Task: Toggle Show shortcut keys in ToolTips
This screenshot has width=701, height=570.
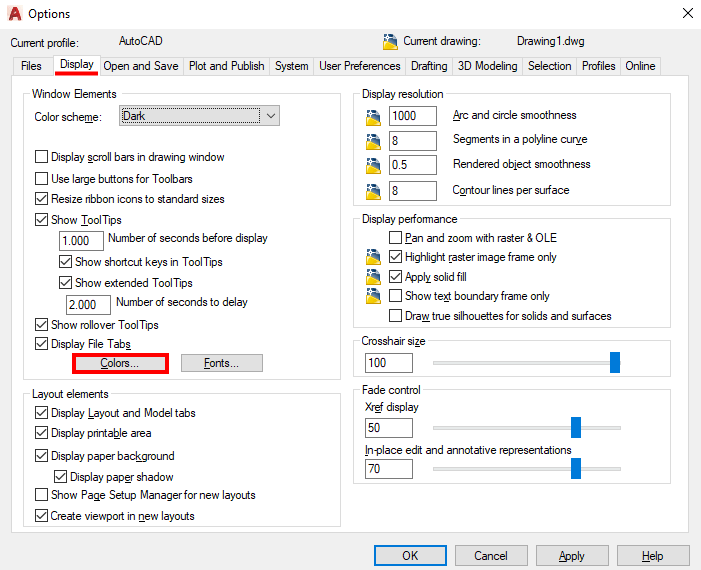Action: pos(66,262)
